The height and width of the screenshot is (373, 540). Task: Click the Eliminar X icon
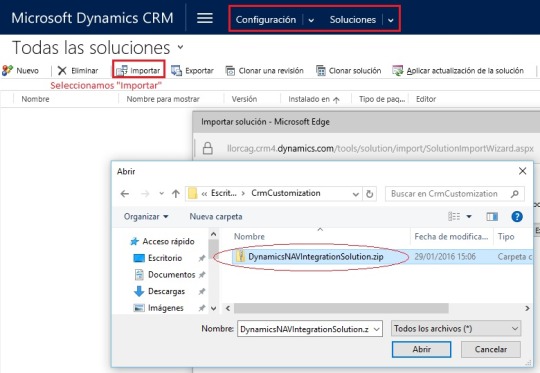[x=62, y=71]
